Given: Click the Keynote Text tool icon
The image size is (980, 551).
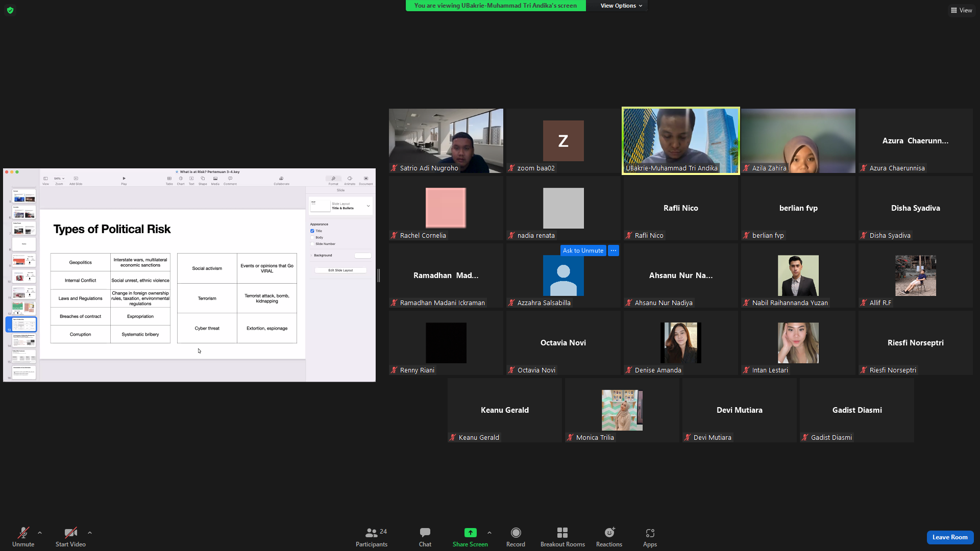Looking at the screenshot, I should pyautogui.click(x=191, y=179).
